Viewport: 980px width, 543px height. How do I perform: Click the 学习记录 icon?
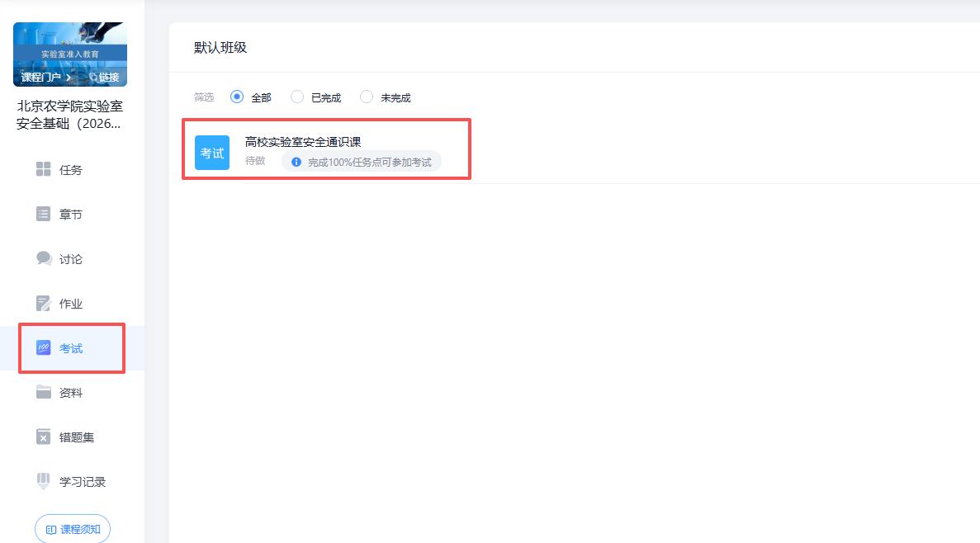(43, 481)
